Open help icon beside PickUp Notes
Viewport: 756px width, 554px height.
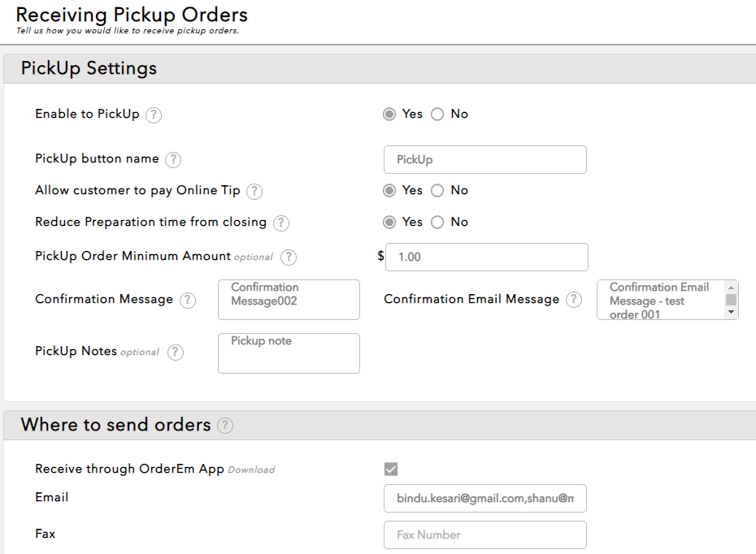pos(176,352)
